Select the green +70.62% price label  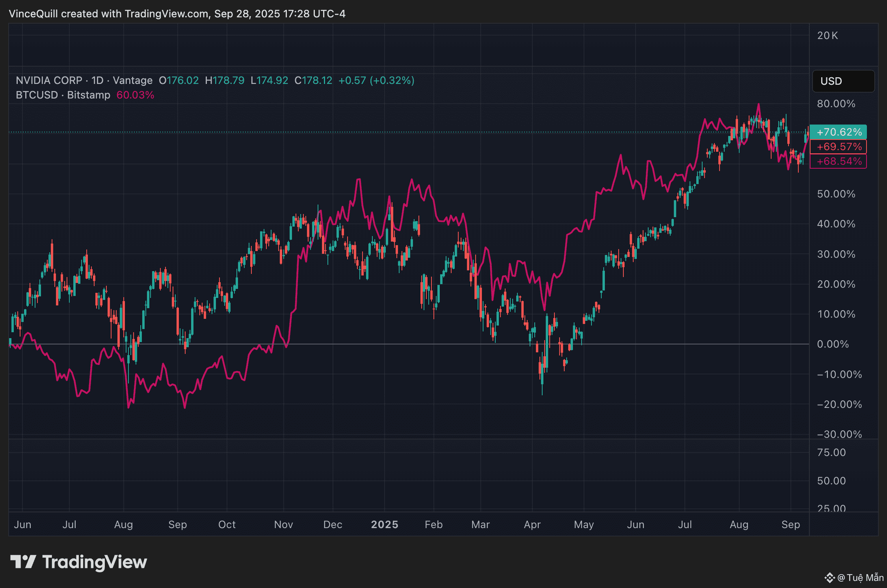pyautogui.click(x=839, y=132)
